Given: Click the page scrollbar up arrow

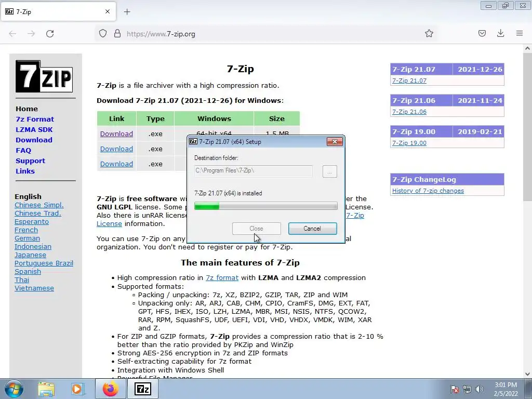Looking at the screenshot, I should click(x=527, y=48).
